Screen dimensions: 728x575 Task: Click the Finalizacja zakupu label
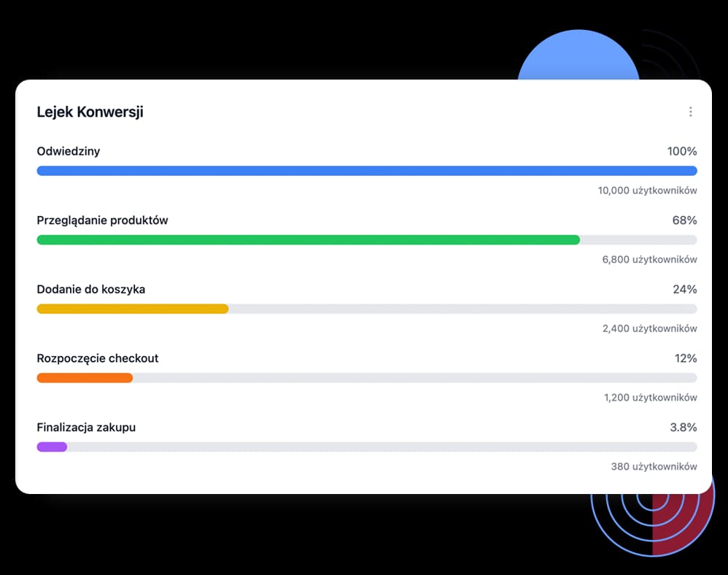click(x=86, y=428)
